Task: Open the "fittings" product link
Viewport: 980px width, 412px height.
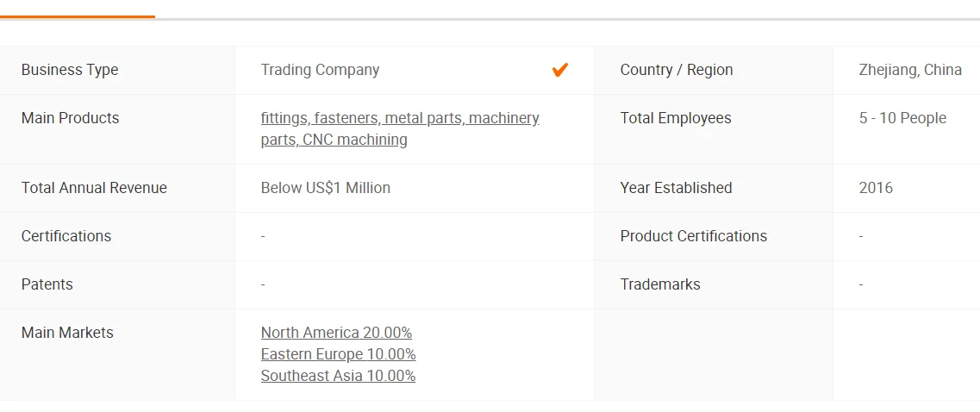Action: coord(284,118)
